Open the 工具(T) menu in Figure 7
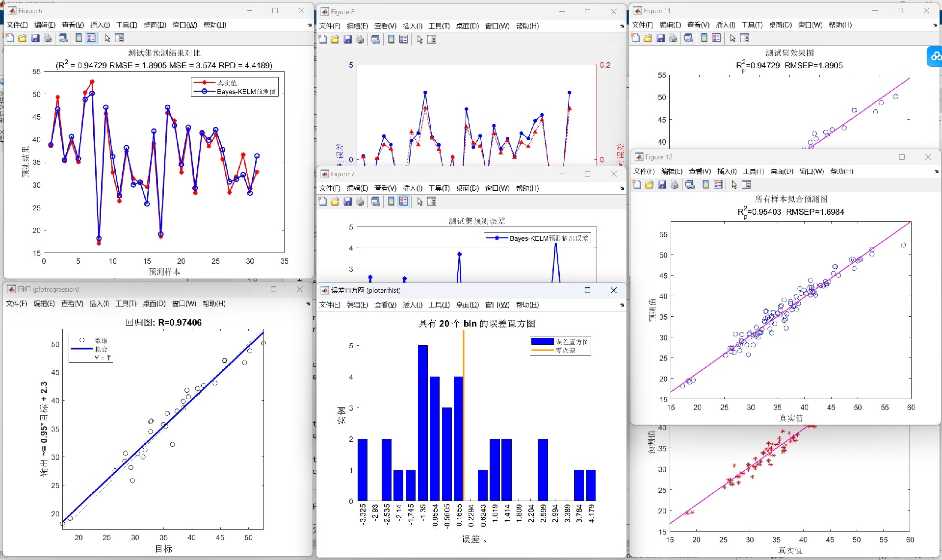This screenshot has height=560, width=942. pyautogui.click(x=439, y=188)
